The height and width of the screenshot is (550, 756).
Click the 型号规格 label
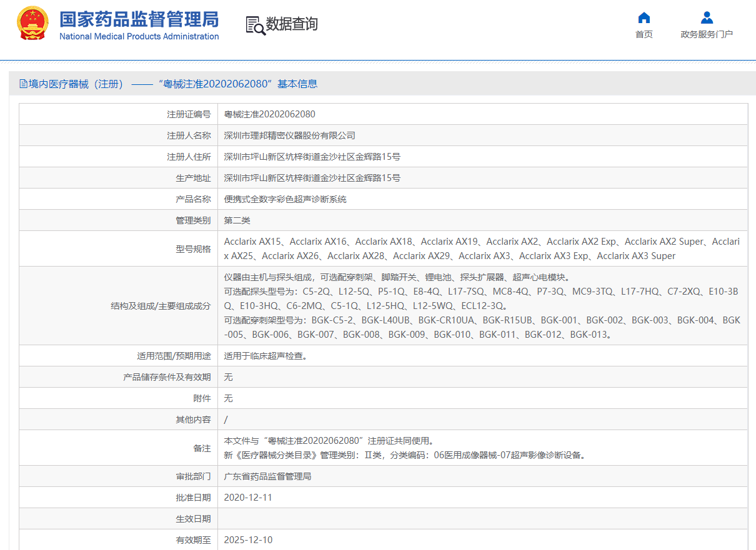coord(193,248)
